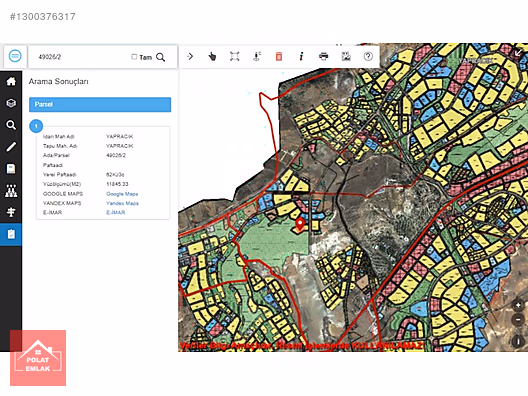The height and width of the screenshot is (396, 528).
Task: Toggle the Tam checkbox
Action: click(x=134, y=57)
